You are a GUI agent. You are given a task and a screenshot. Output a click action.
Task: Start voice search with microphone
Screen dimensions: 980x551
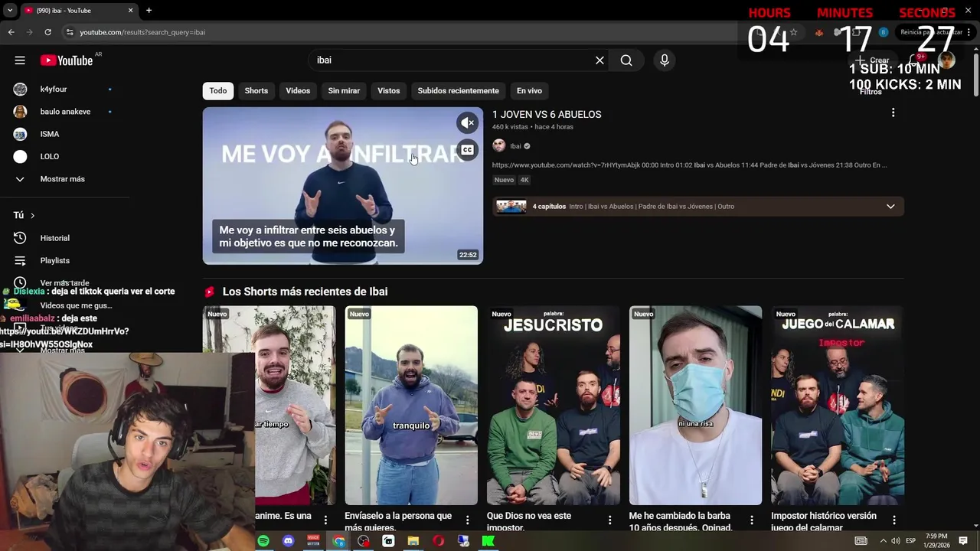click(665, 60)
